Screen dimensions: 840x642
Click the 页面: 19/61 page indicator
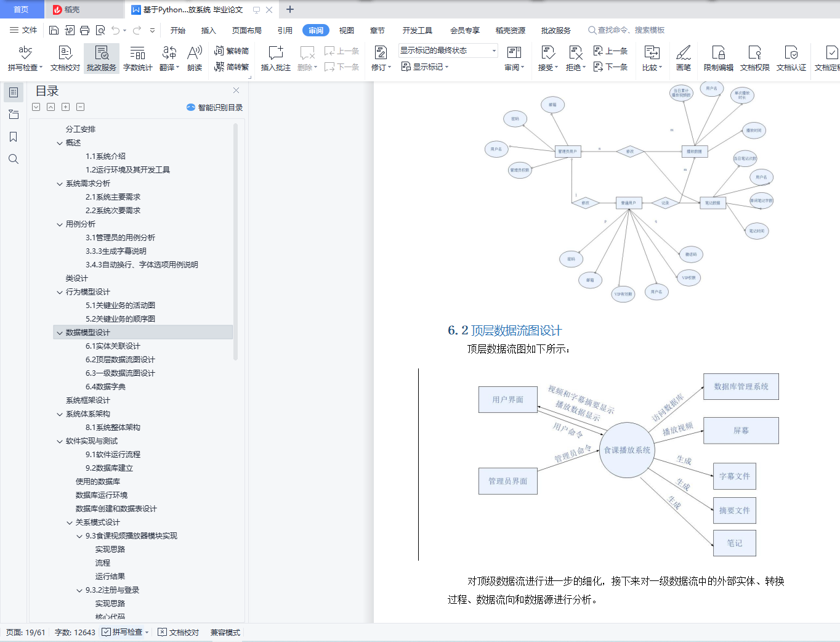pos(26,632)
